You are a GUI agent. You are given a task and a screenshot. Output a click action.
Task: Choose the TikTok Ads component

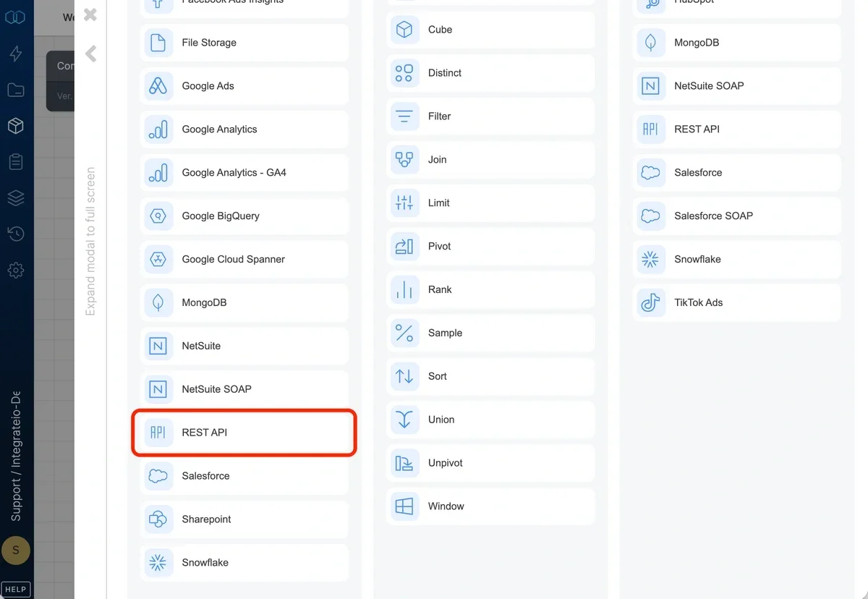pos(737,302)
